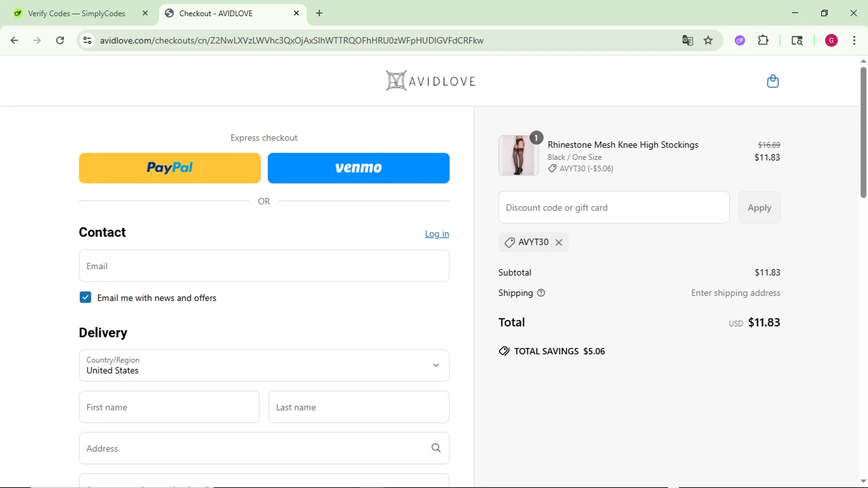Click the Delivery section heading
The image size is (868, 488).
(103, 333)
